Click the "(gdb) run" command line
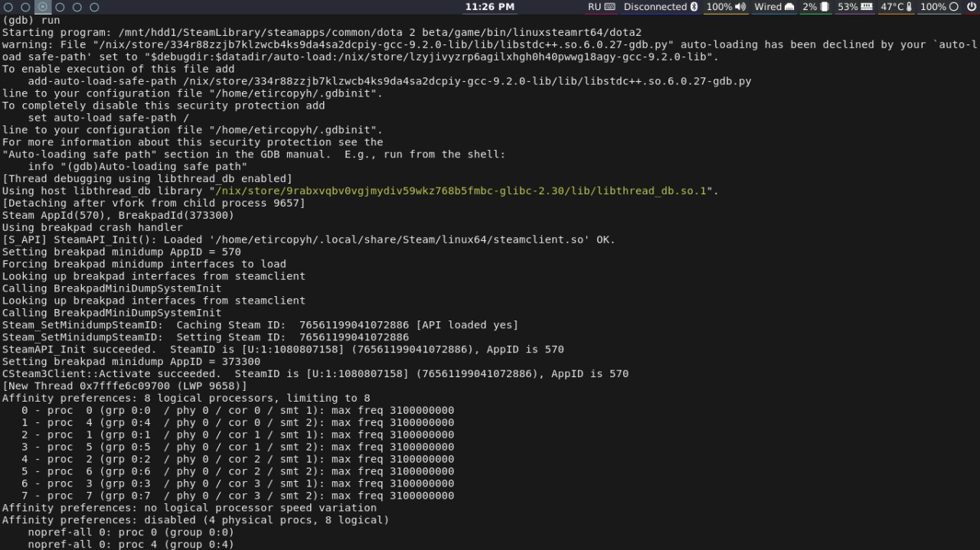This screenshot has width=980, height=550. 30,19
